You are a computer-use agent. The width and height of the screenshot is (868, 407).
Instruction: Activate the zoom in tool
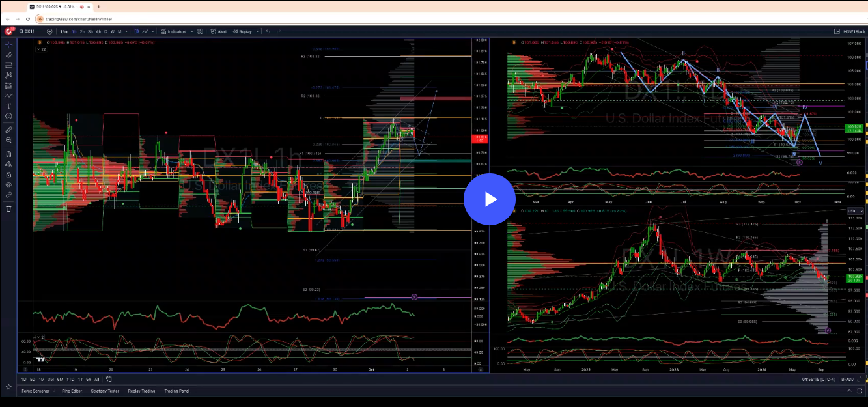[x=8, y=141]
